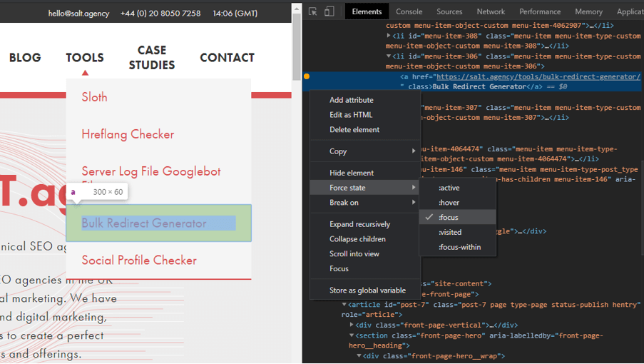The width and height of the screenshot is (644, 364).
Task: Choose Collapse children
Action: (365, 239)
